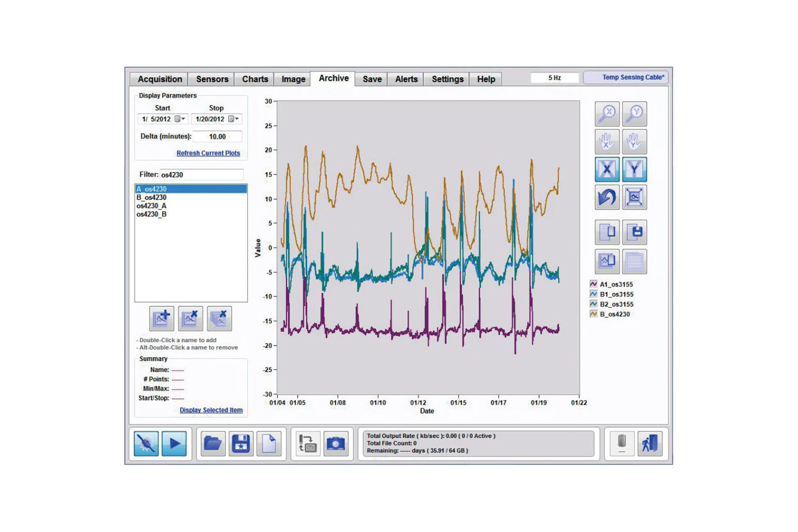Click the Filter text field
Screen dimensions: 798x532
pos(201,175)
